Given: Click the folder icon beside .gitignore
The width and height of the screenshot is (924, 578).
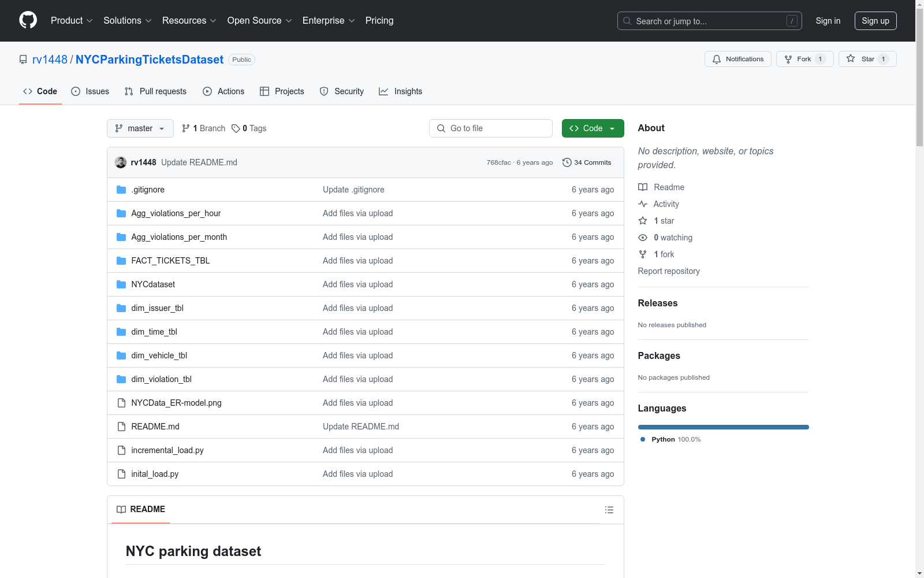Looking at the screenshot, I should pos(121,190).
